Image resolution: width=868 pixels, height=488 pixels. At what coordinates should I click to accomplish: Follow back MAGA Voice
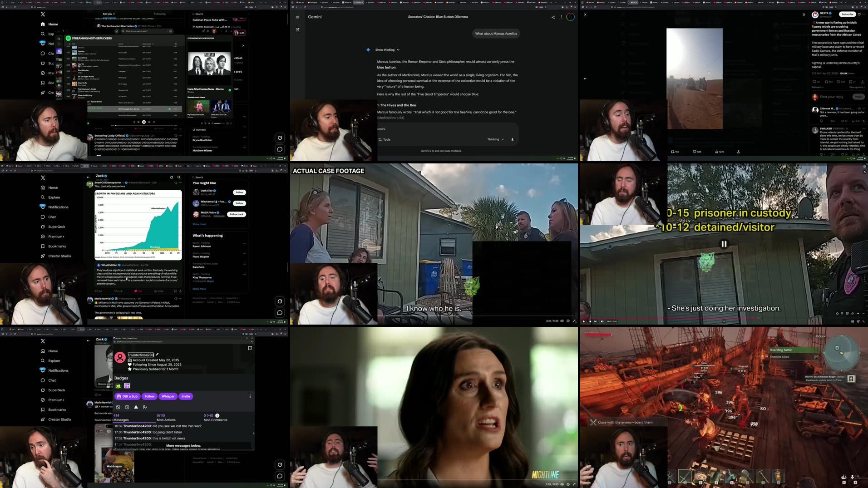tap(237, 214)
